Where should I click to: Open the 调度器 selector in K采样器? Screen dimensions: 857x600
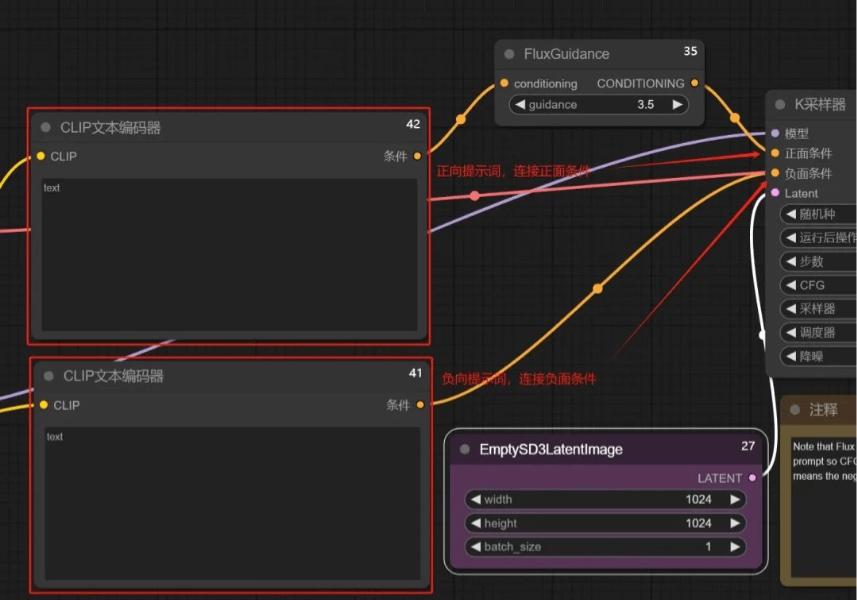coord(818,333)
